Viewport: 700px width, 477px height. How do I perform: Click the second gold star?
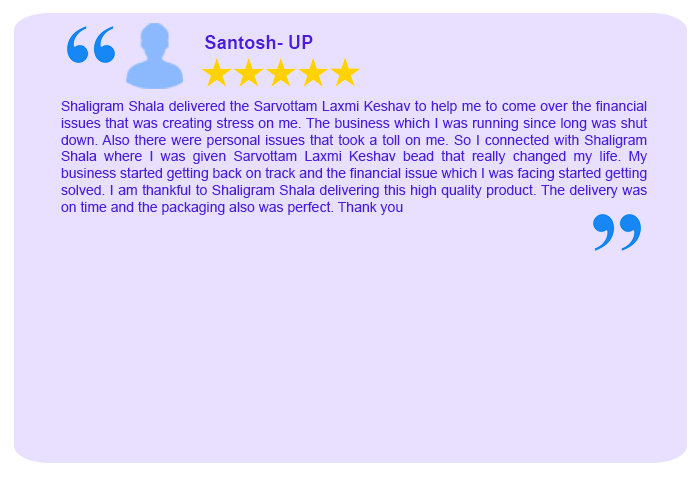tap(249, 72)
